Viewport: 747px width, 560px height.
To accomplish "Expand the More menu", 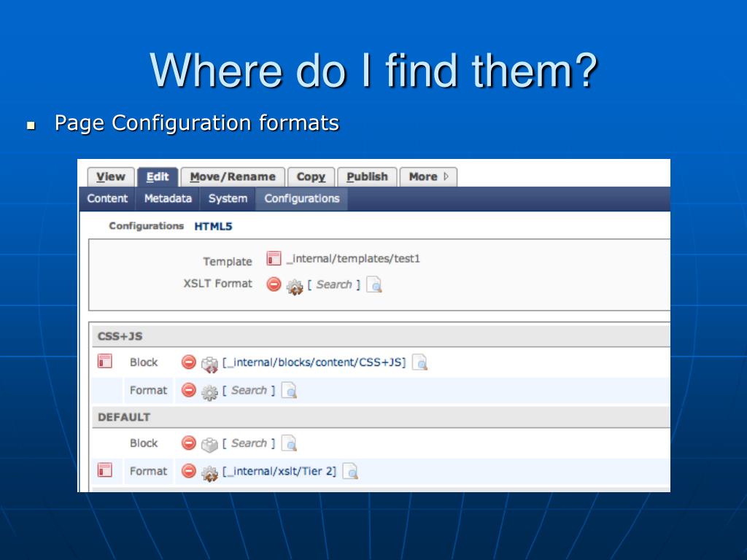I will click(x=428, y=177).
